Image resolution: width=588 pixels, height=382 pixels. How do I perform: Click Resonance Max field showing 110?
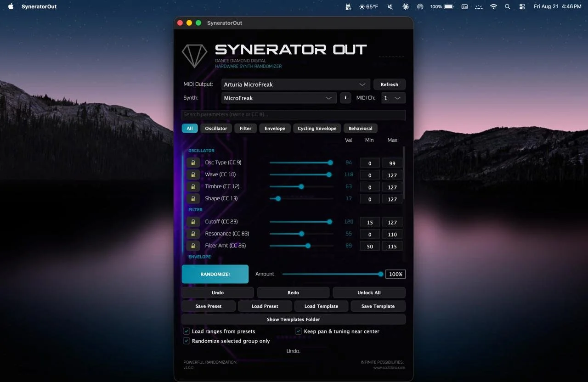392,234
